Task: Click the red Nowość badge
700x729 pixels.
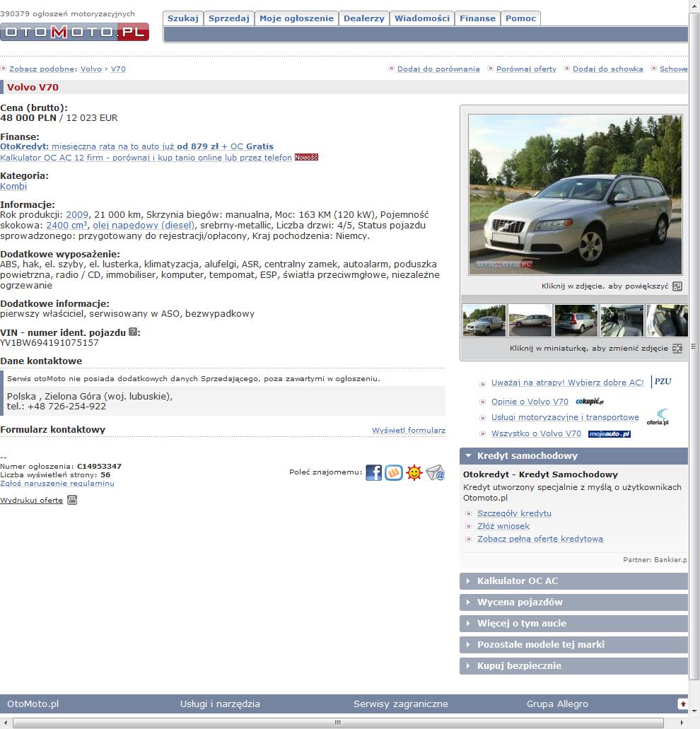Action: (306, 158)
